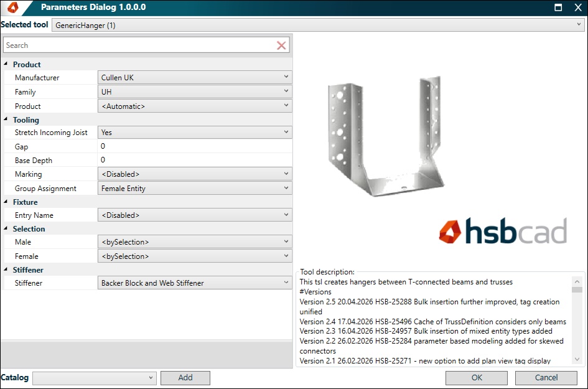Open the Male bySelection dropdown
Image resolution: width=588 pixels, height=389 pixels.
click(x=195, y=242)
